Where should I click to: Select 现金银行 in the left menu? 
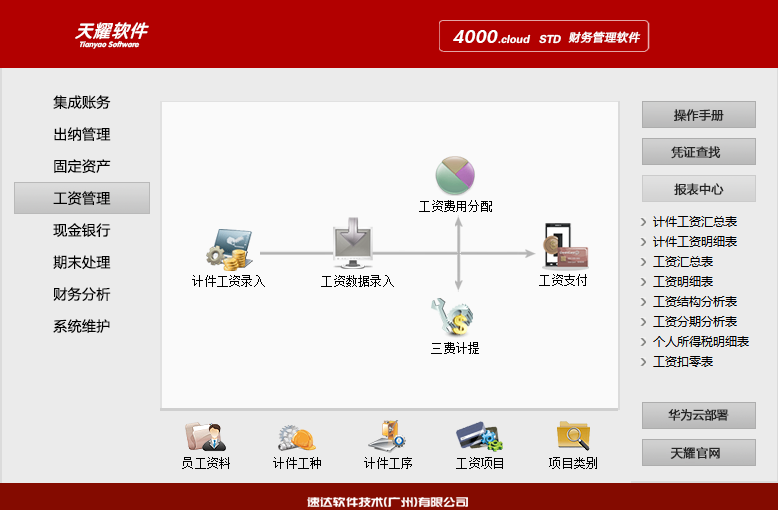(81, 230)
